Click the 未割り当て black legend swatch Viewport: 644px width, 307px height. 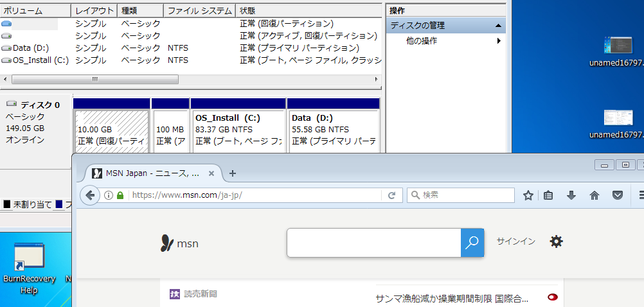pos(7,204)
